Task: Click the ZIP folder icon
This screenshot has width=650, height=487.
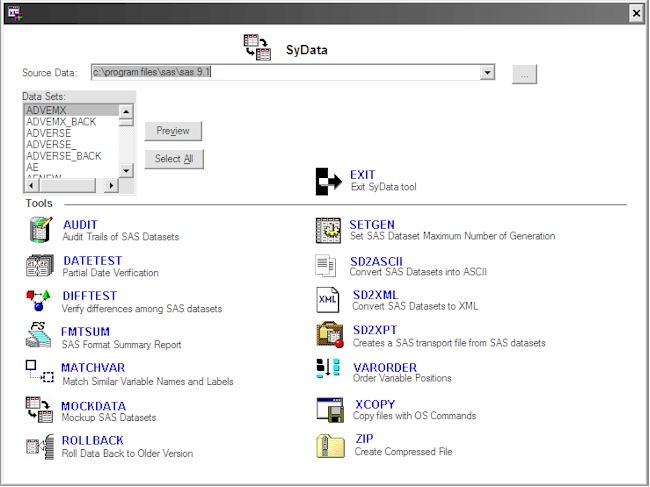Action: coord(330,446)
